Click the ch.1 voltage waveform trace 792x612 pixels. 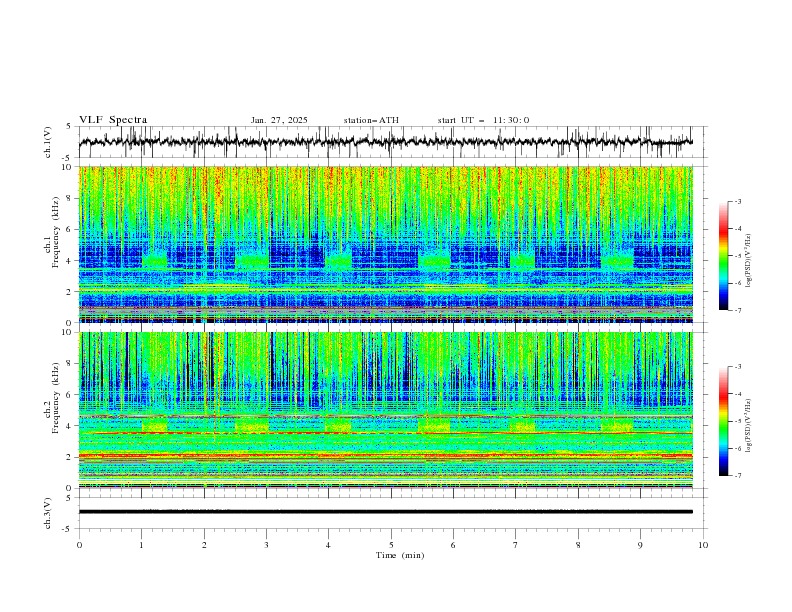tap(385, 142)
